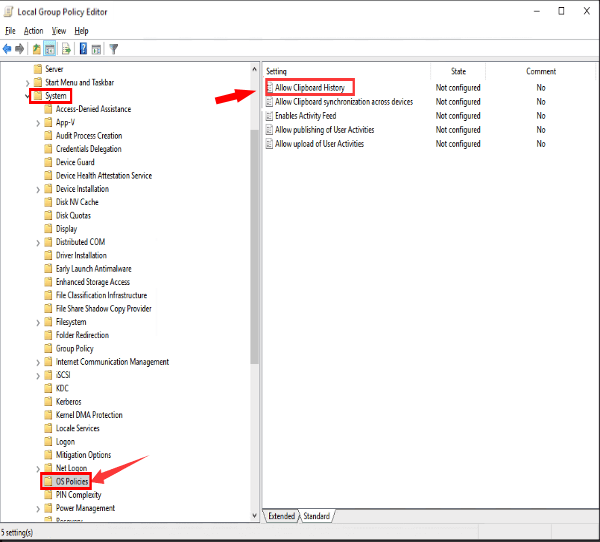Expand the Start Menu and Taskbar node

[27, 83]
